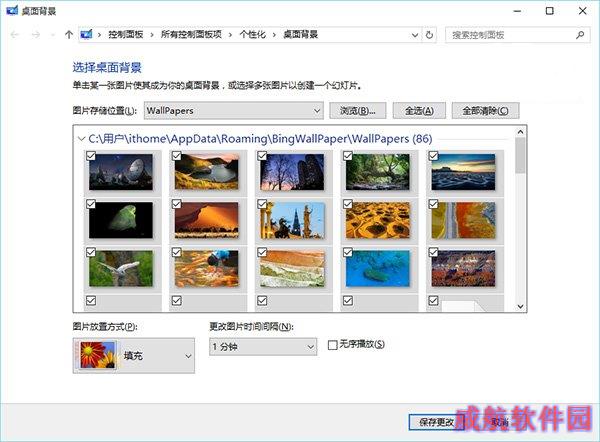Screen dimensions: 600x442
Task: Click the 全选(A) button
Action: (x=419, y=111)
